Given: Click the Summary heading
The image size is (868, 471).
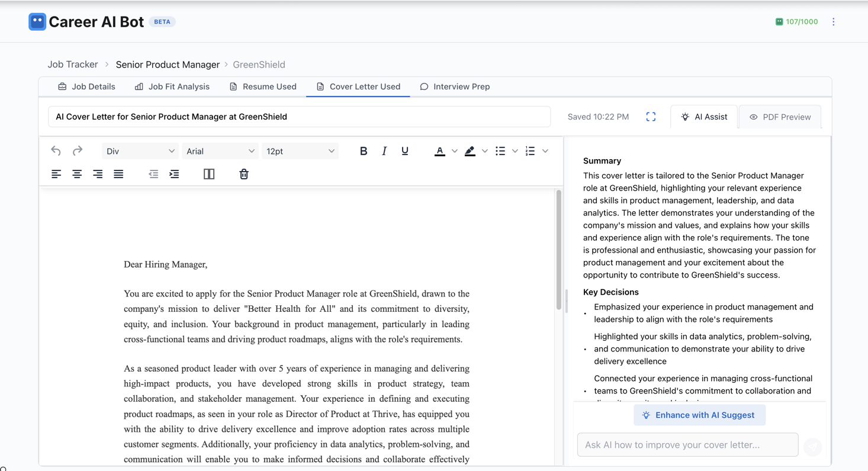Looking at the screenshot, I should pyautogui.click(x=602, y=160).
